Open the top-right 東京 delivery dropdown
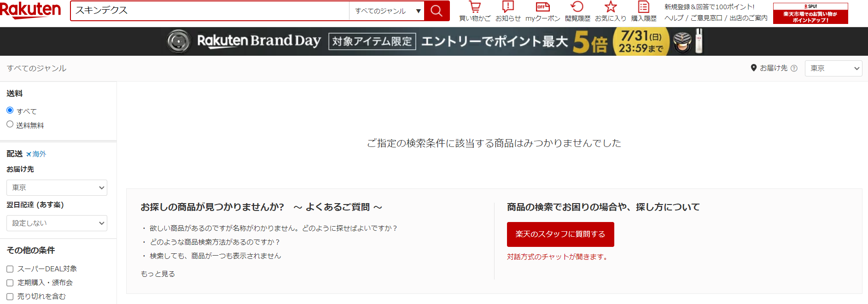 (x=833, y=68)
